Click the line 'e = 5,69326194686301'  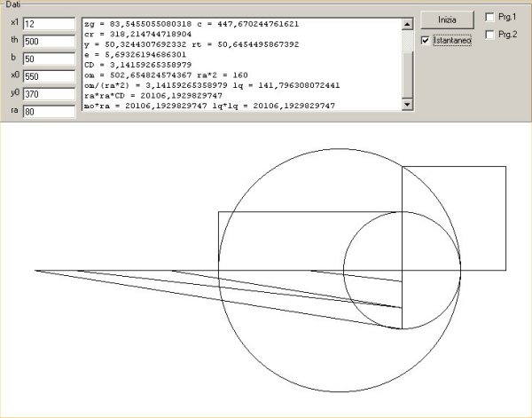tap(135, 55)
